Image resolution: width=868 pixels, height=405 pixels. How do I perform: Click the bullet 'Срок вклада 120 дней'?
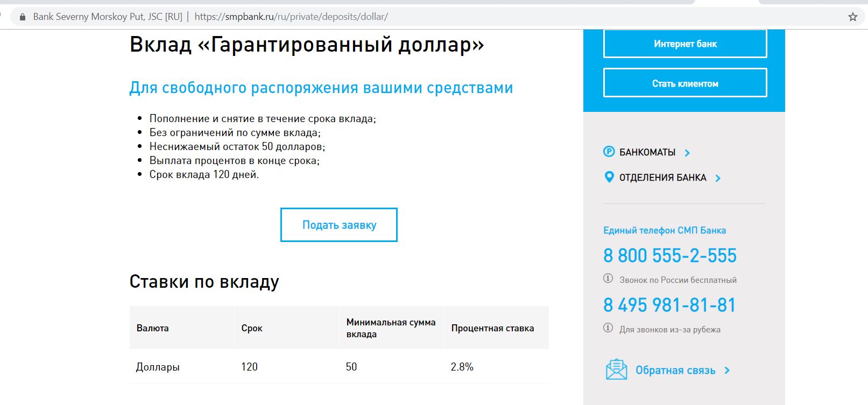[204, 174]
